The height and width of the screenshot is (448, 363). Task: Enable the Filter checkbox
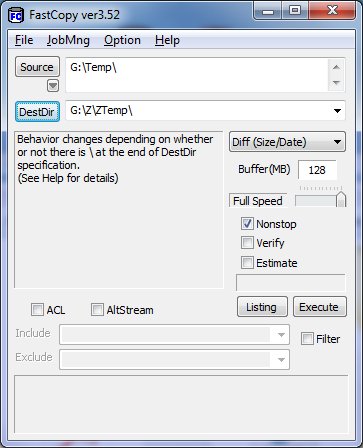pos(307,339)
